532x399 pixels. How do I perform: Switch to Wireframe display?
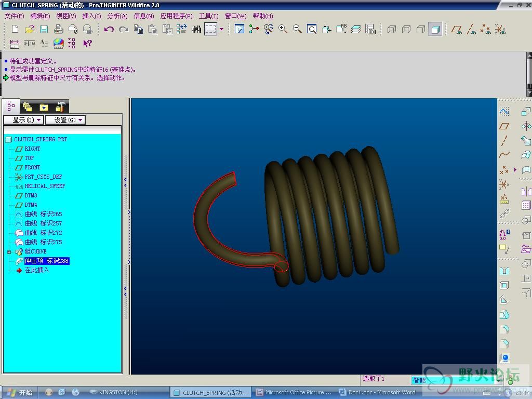click(392, 29)
